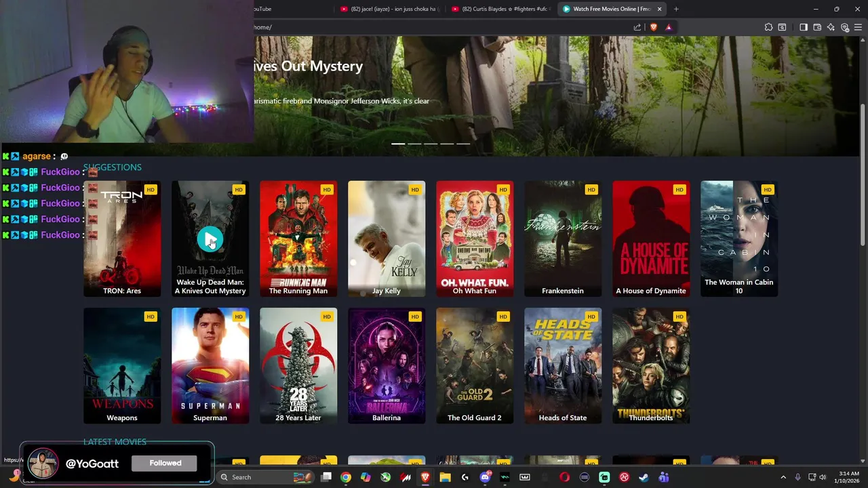Viewport: 868px width, 488px height.
Task: Select the third carousel slide indicator
Action: click(x=431, y=144)
